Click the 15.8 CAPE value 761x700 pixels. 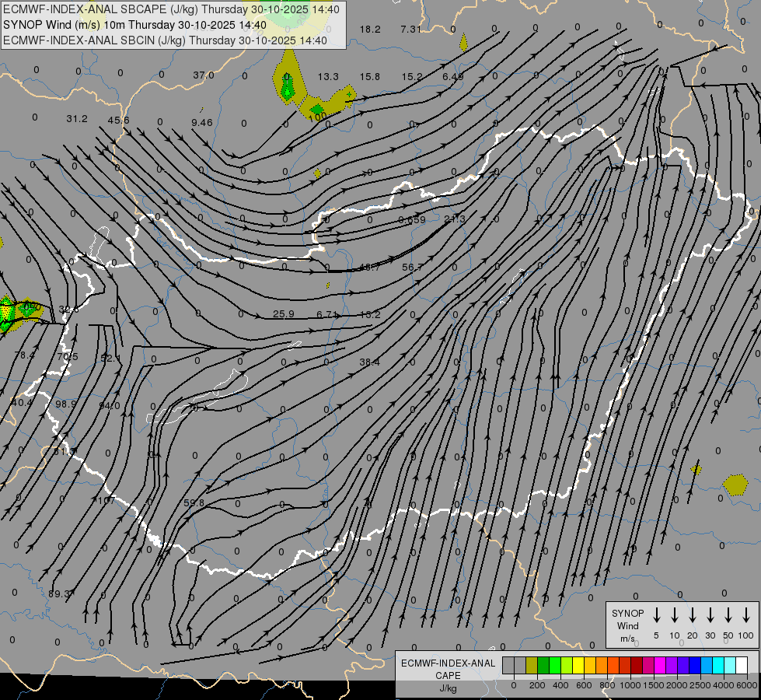pyautogui.click(x=370, y=77)
